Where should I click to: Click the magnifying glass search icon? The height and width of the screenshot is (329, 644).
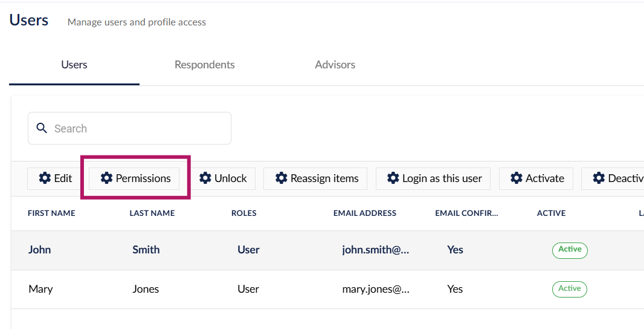(42, 128)
